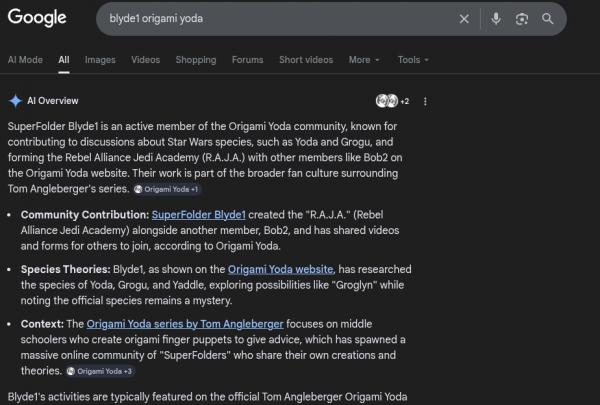The width and height of the screenshot is (600, 405).
Task: Expand the Tools dropdown
Action: (413, 60)
